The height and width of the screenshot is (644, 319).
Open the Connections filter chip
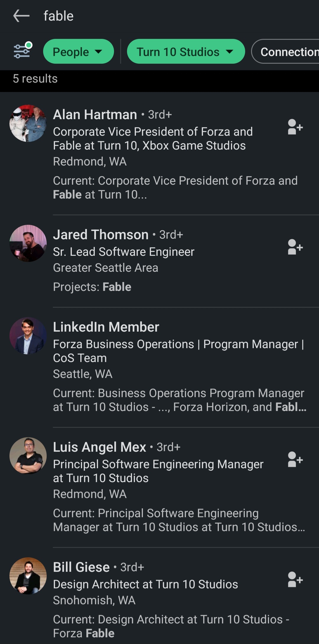coord(285,52)
